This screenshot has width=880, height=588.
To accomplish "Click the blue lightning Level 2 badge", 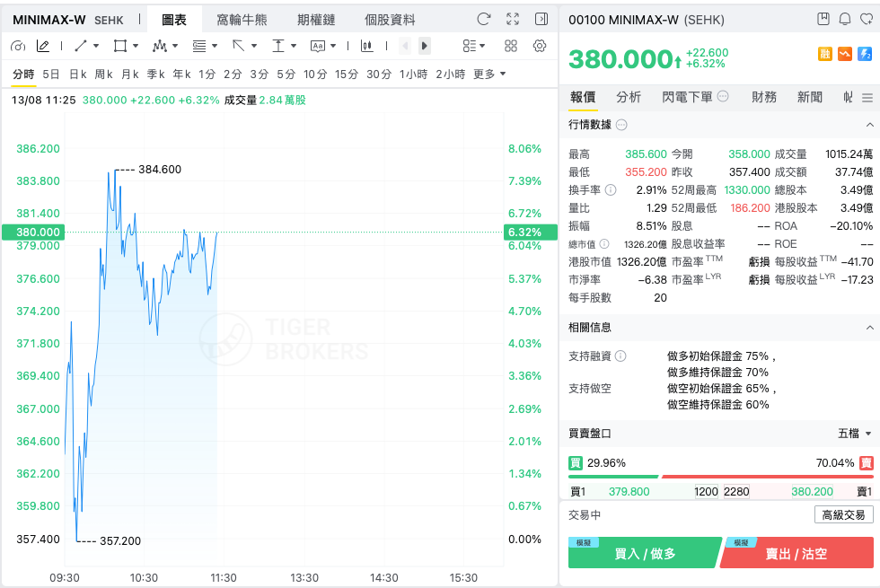I will [865, 54].
